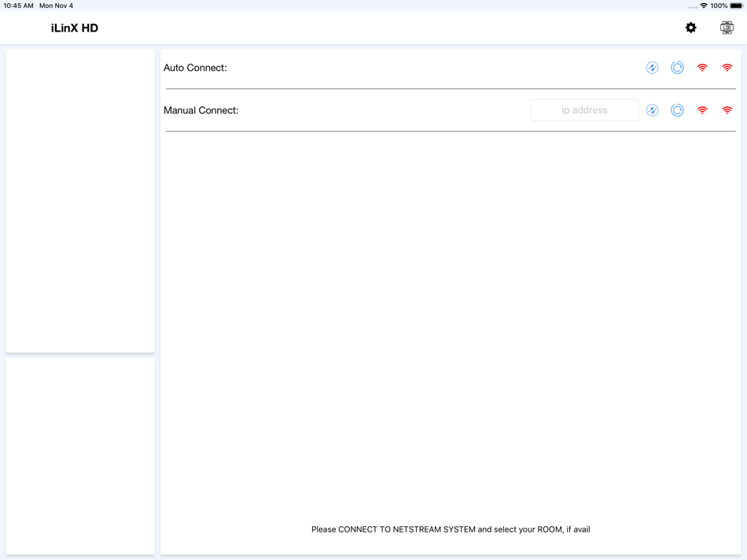Tap the 'Manual Connect:' label

pyautogui.click(x=201, y=110)
